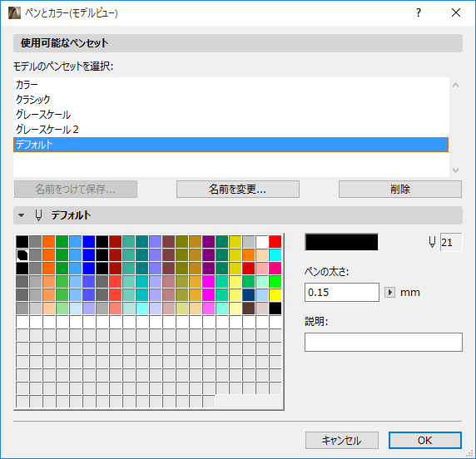This screenshot has width=476, height=459.
Task: Select the カラー pen set
Action: pyautogui.click(x=231, y=85)
